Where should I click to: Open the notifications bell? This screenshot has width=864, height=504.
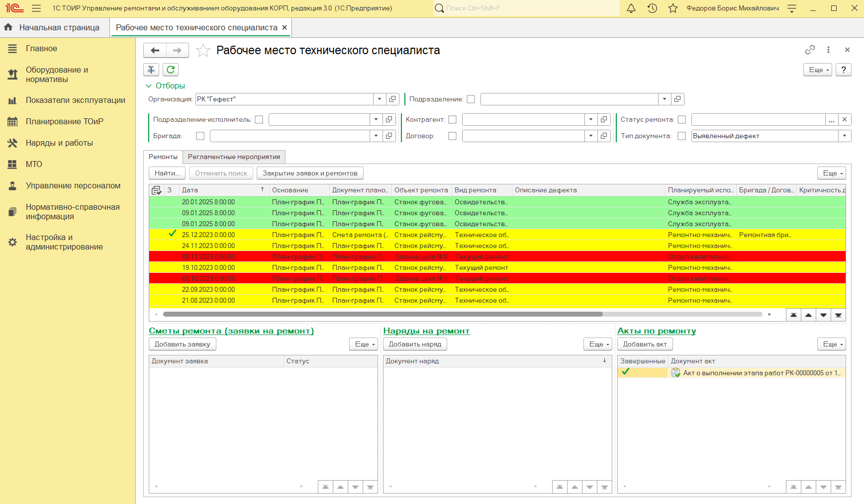(631, 8)
